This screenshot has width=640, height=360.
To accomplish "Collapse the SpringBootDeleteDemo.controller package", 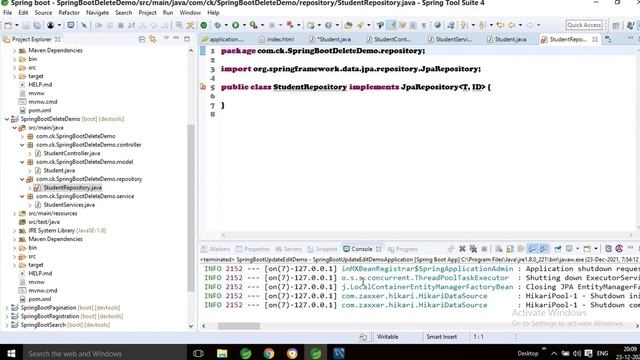I will [22, 145].
